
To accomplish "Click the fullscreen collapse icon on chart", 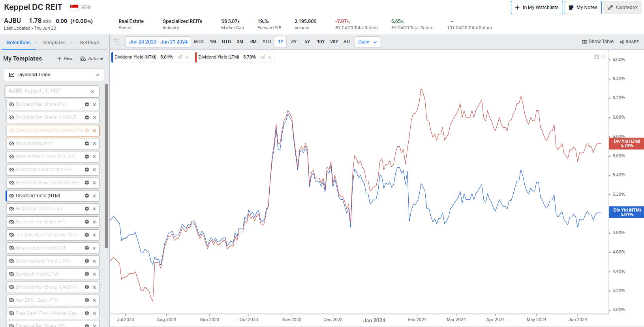I will pos(603,57).
